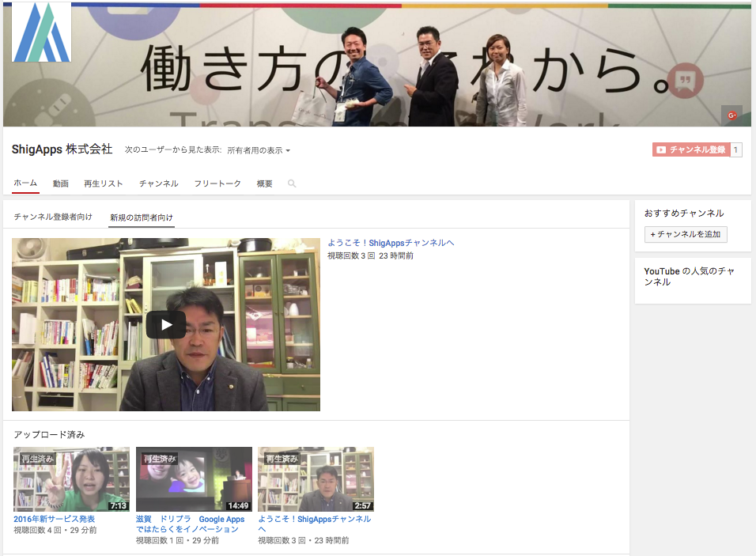Select the チャンネル登録者向け view tab

click(x=53, y=217)
